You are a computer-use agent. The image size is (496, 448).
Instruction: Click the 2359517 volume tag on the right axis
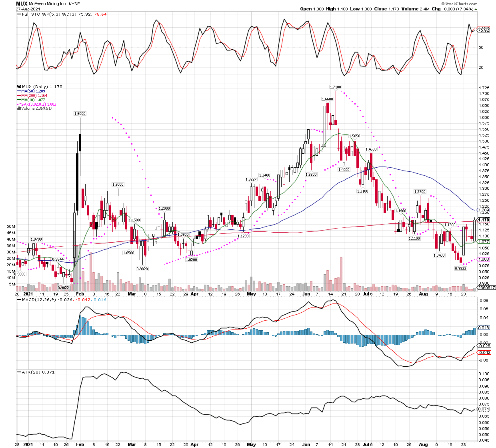click(486, 287)
